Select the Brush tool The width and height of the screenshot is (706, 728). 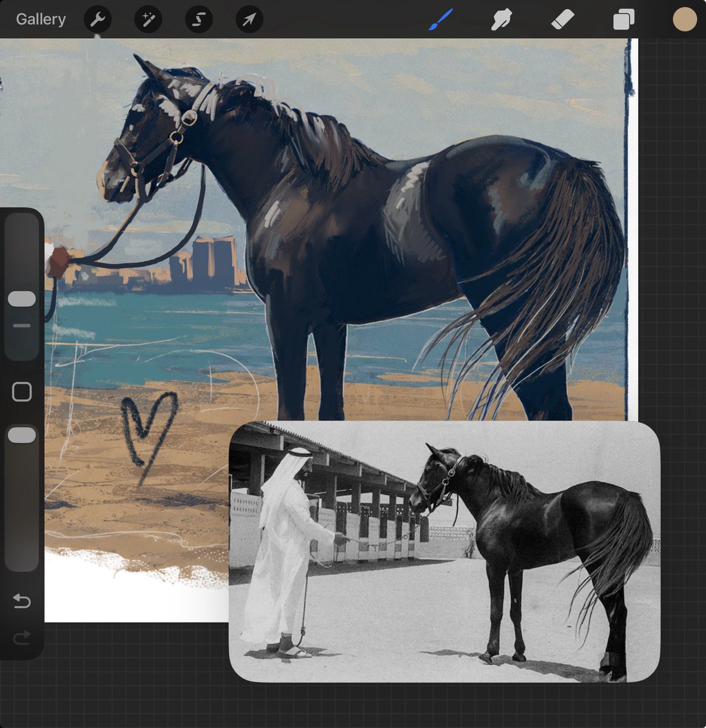pos(441,19)
